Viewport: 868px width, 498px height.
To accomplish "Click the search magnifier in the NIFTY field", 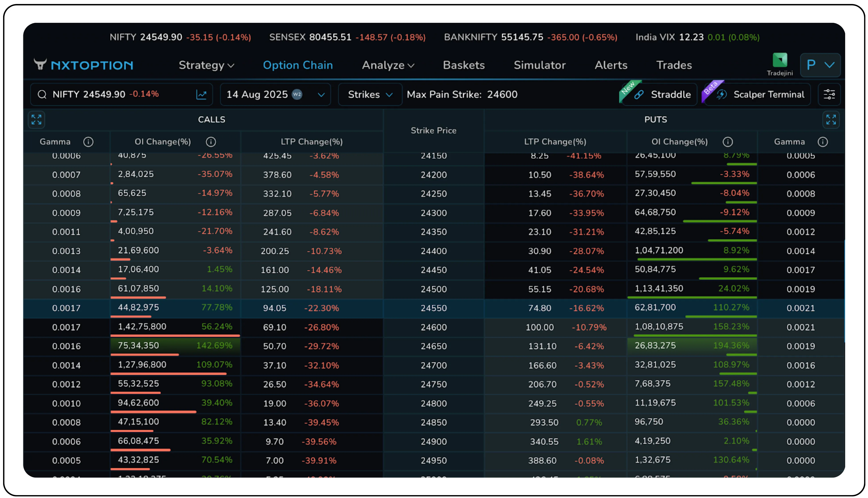I will [x=42, y=94].
